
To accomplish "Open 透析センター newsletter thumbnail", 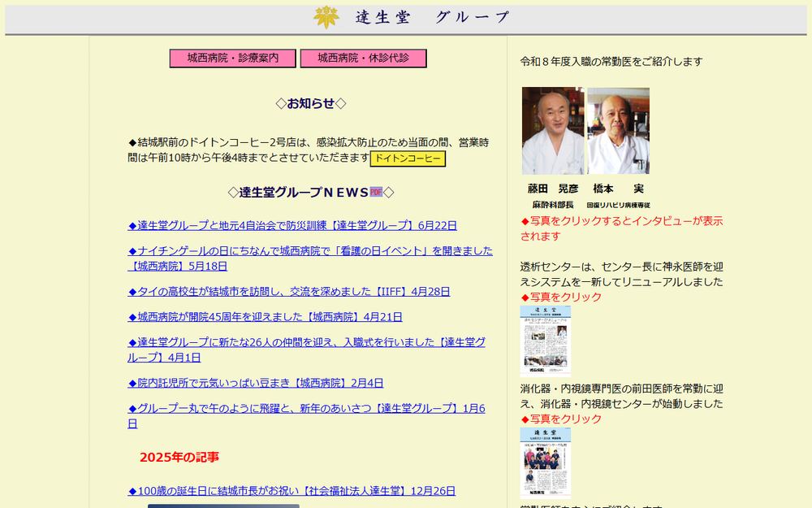I will pyautogui.click(x=546, y=340).
